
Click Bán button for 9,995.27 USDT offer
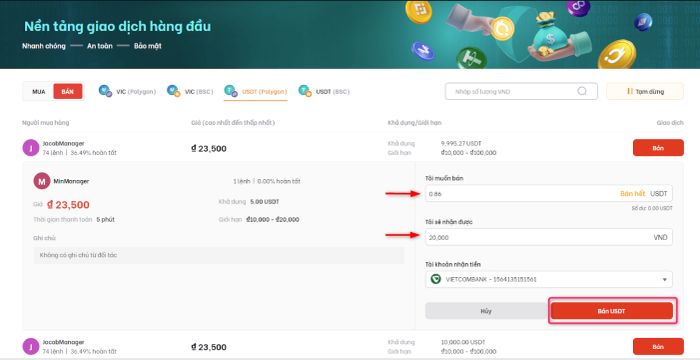[x=658, y=148]
